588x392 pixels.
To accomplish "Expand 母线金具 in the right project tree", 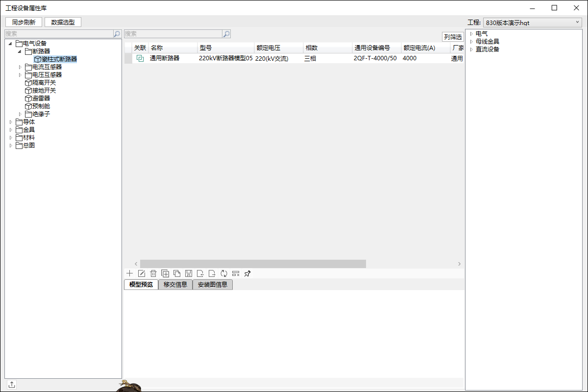I will (471, 42).
